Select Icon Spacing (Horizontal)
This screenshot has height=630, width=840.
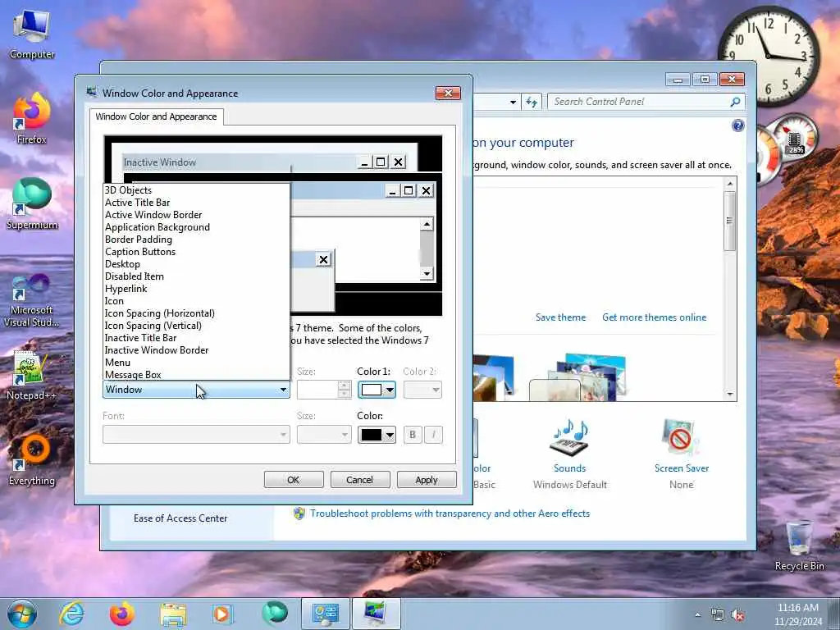(x=196, y=313)
